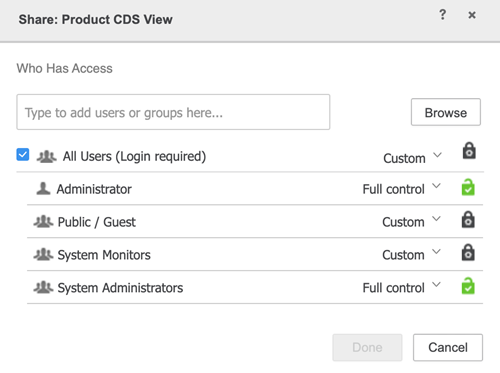Click the Cancel button

(x=448, y=347)
